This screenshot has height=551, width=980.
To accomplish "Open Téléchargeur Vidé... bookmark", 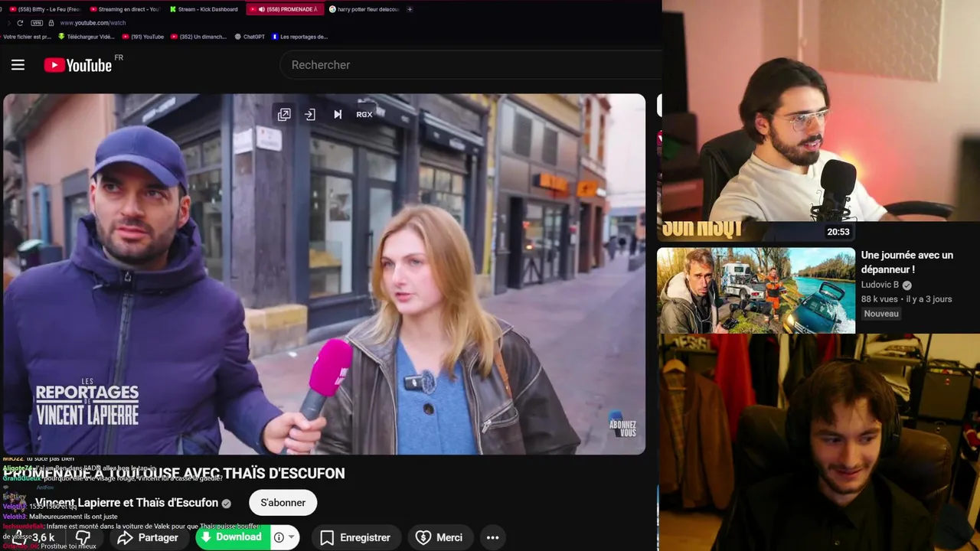I will tap(87, 37).
